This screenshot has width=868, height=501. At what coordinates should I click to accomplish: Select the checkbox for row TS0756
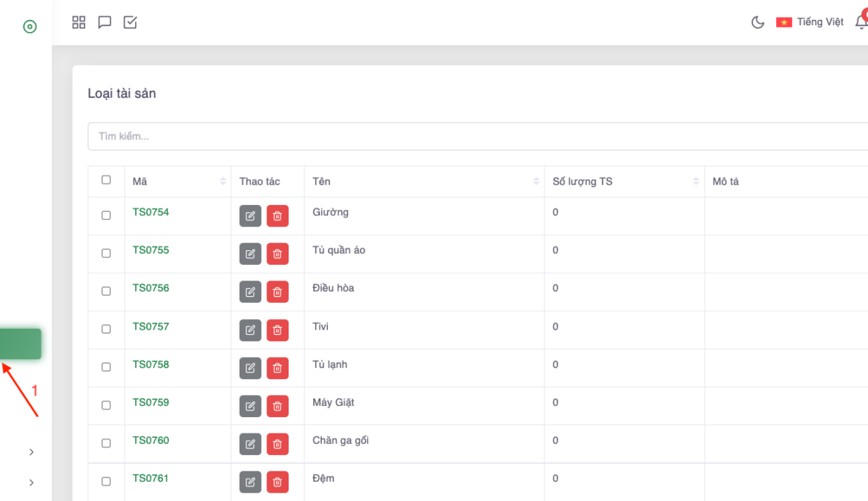pyautogui.click(x=106, y=291)
